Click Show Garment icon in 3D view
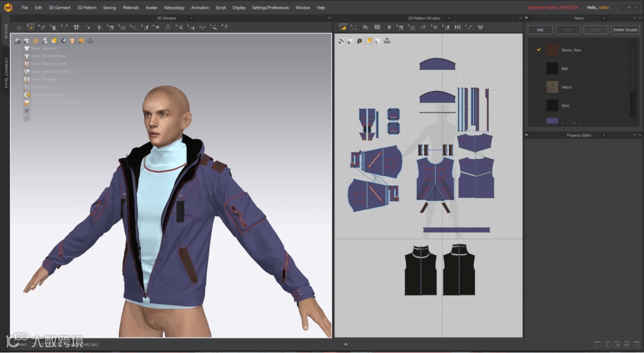The width and height of the screenshot is (644, 353). click(27, 48)
